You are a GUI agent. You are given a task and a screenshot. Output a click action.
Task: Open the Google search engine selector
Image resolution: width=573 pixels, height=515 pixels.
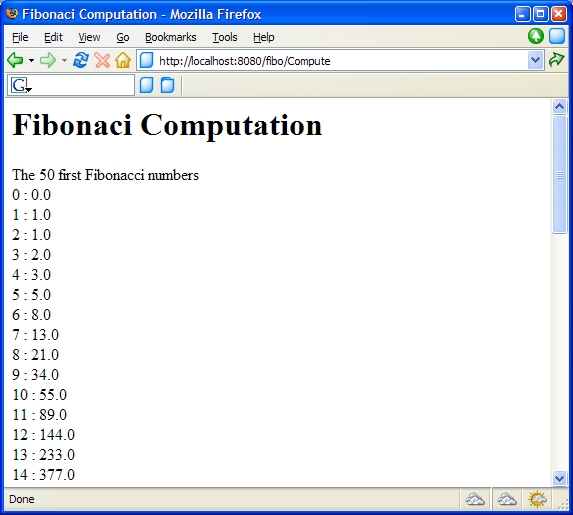(x=21, y=85)
